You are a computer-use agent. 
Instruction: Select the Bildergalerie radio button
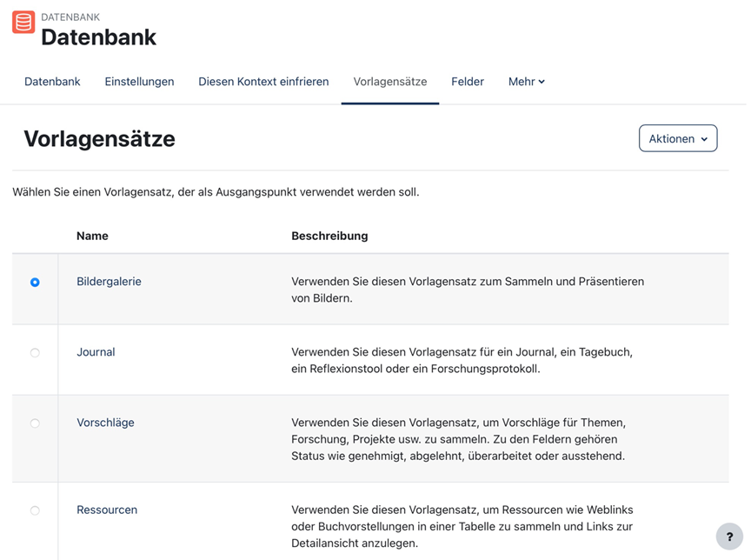pos(35,282)
